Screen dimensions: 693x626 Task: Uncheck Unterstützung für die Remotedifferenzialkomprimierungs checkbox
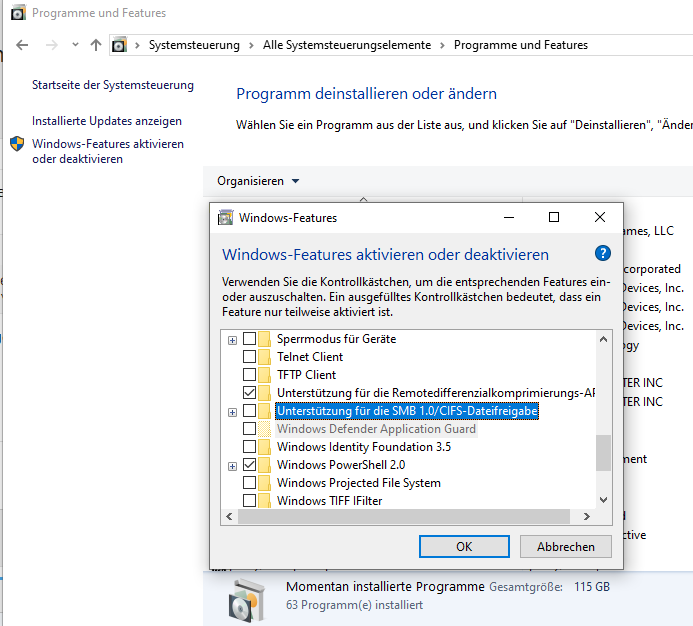click(x=249, y=393)
